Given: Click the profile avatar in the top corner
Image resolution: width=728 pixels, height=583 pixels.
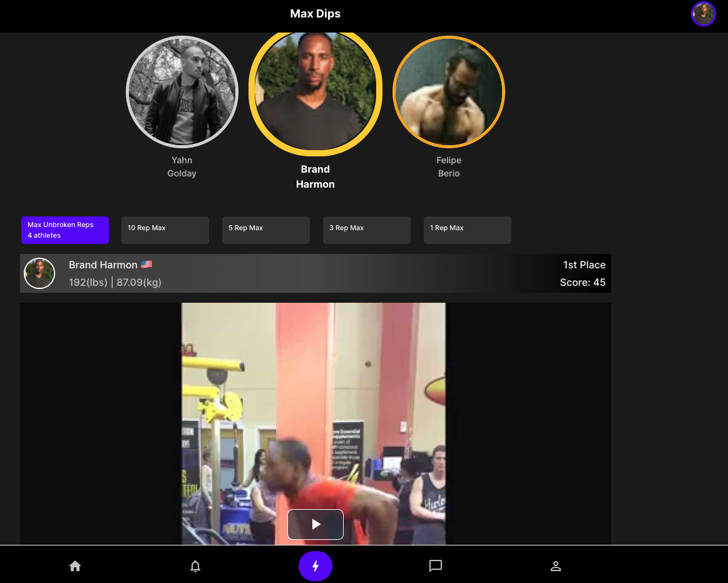Looking at the screenshot, I should click(x=703, y=13).
